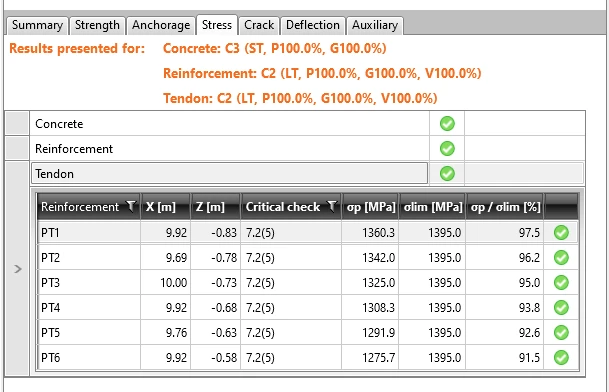The width and height of the screenshot is (609, 392).
Task: Click the 1291.9 stress value
Action: click(x=370, y=333)
